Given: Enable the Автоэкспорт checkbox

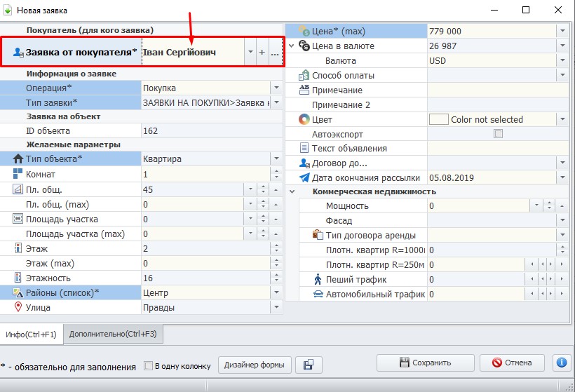Looking at the screenshot, I should coord(499,134).
